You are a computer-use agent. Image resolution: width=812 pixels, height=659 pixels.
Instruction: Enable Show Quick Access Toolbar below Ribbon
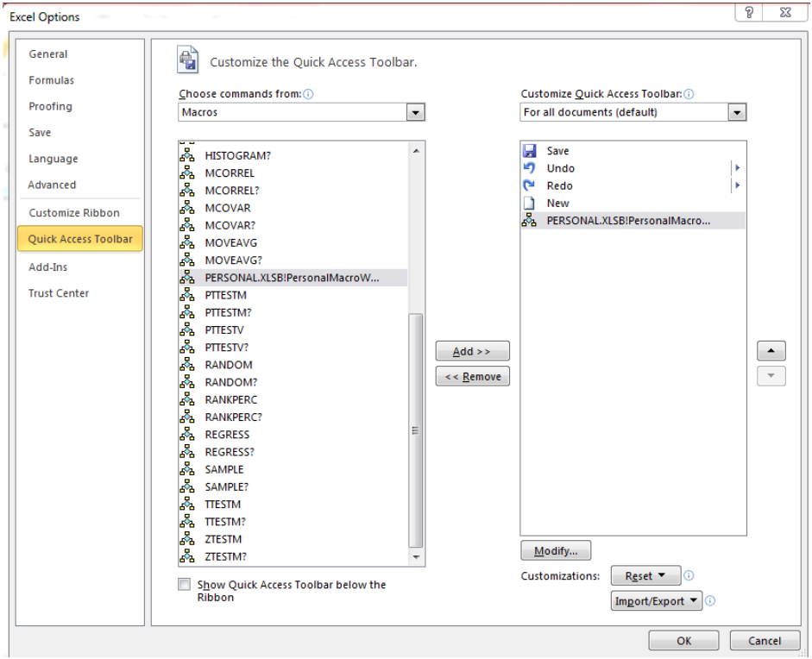coord(184,585)
